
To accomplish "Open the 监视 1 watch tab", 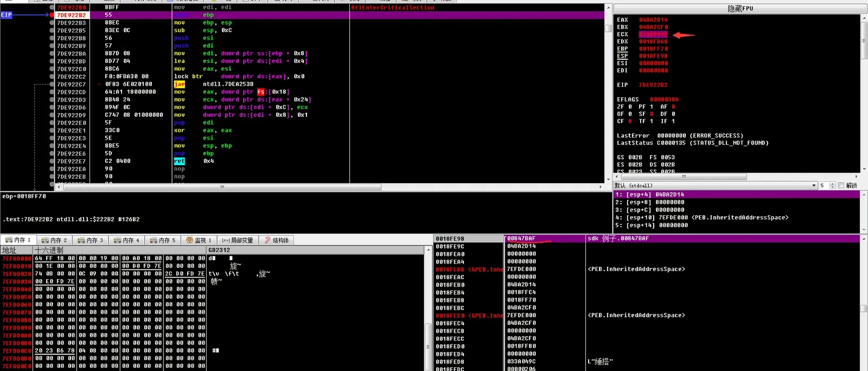I will point(199,240).
